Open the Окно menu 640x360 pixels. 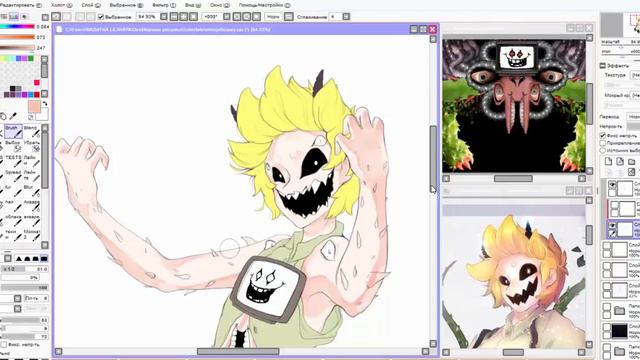point(220,5)
